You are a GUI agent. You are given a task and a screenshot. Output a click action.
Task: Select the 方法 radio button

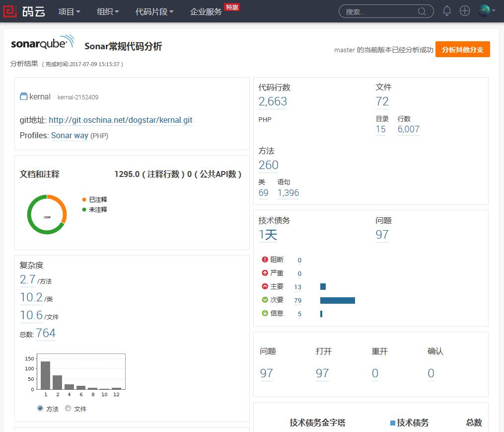click(x=40, y=408)
